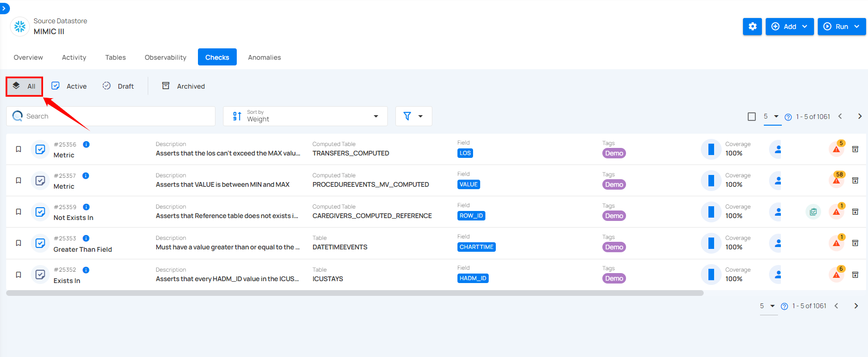Bookmark check #25359
Image resolution: width=868 pixels, height=357 pixels.
[x=18, y=211]
